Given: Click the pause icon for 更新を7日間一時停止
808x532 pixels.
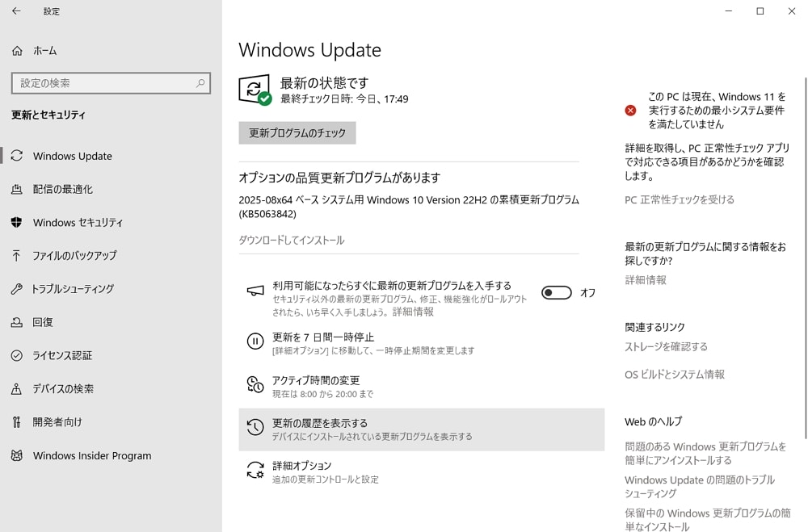Looking at the screenshot, I should [x=255, y=341].
